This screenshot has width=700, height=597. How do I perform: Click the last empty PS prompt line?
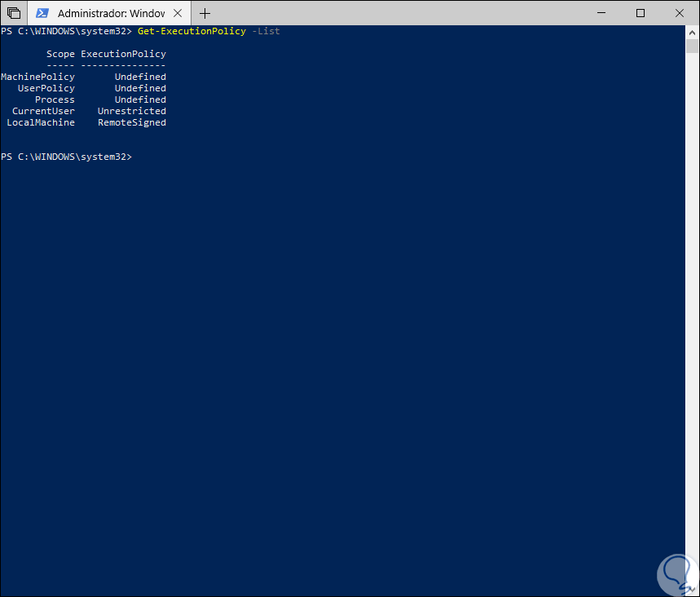pos(67,157)
